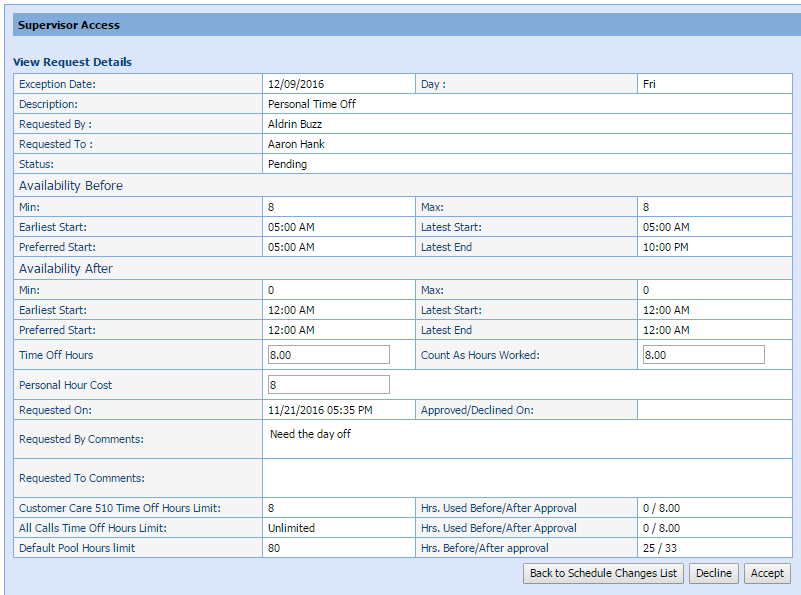Decline the time off request
The image size is (801, 595).
[x=712, y=573]
